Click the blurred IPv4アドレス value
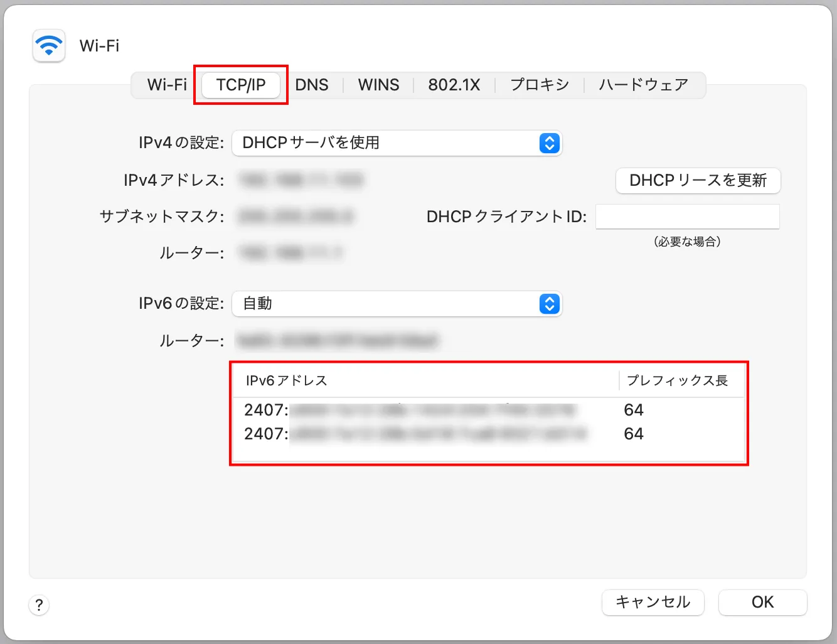Viewport: 837px width, 644px height. tap(301, 181)
